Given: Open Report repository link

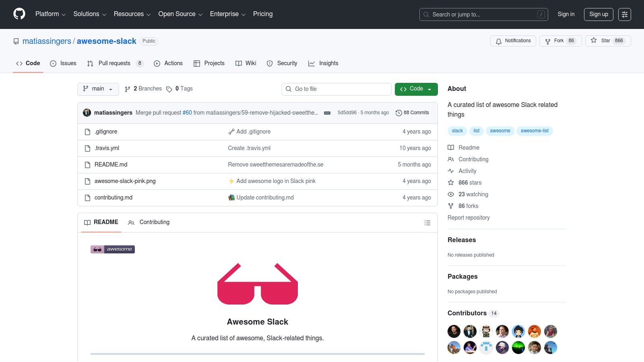Looking at the screenshot, I should 469,218.
